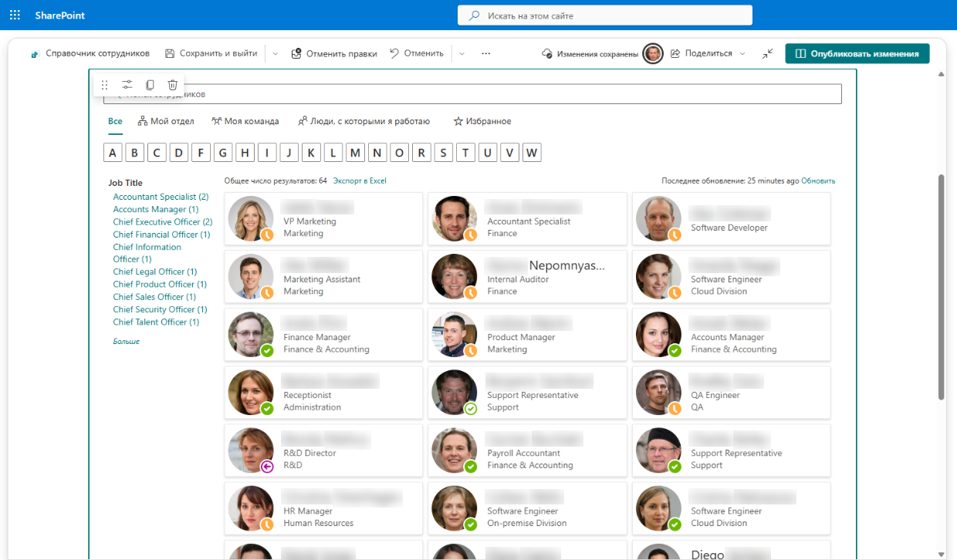This screenshot has height=560, width=957.
Task: Filter by Chief Talent Officer (1)
Action: [x=156, y=322]
